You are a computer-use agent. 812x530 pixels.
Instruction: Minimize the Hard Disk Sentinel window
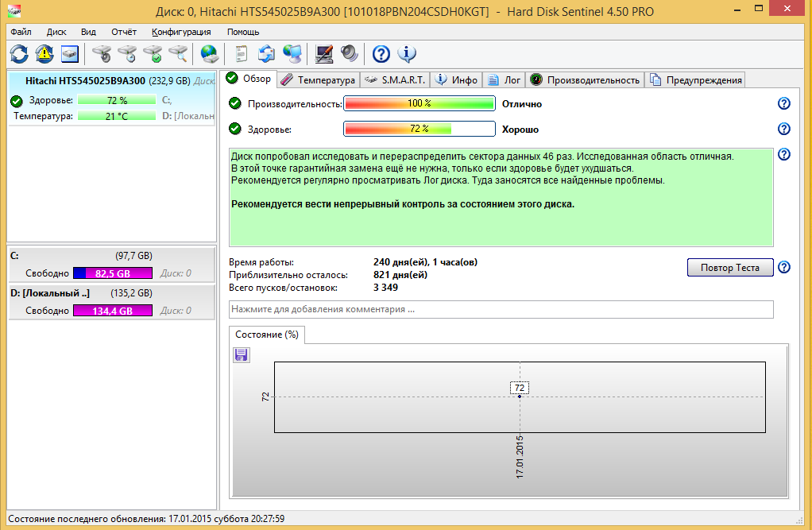click(x=737, y=9)
